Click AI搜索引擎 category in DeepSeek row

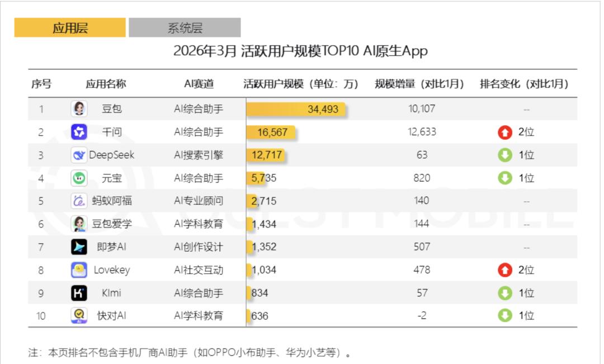(199, 155)
